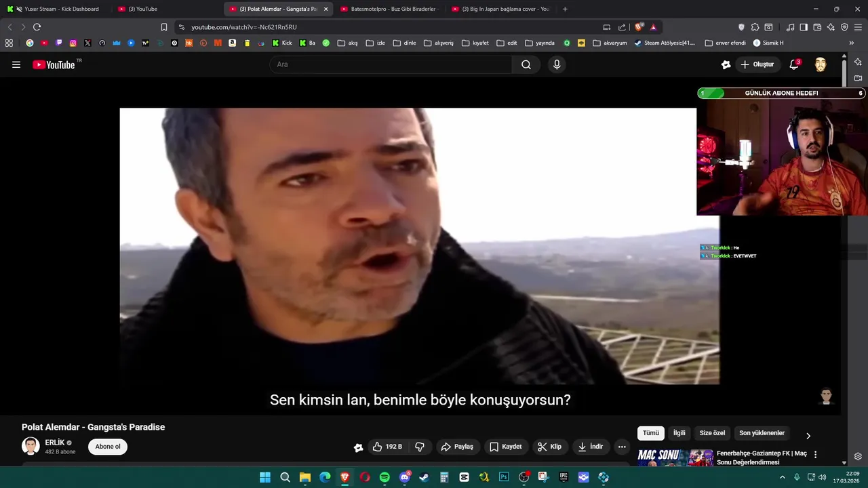This screenshot has width=868, height=488.
Task: Open the 'yayında' bookmarks folder
Action: pos(540,43)
